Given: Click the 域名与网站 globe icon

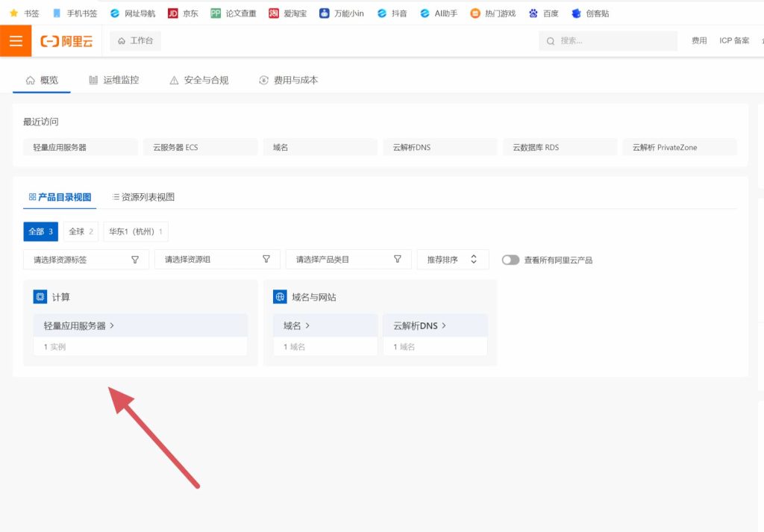Looking at the screenshot, I should (x=280, y=297).
